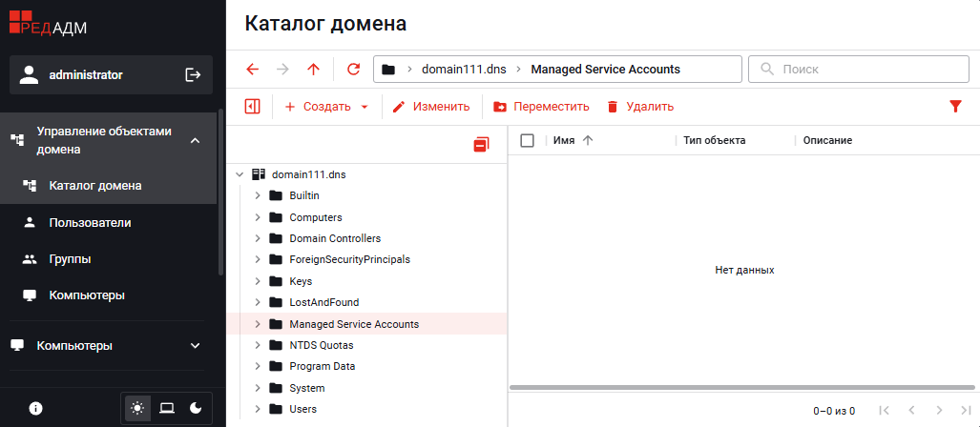Click the back navigation arrow
This screenshot has height=427, width=980.
click(252, 70)
